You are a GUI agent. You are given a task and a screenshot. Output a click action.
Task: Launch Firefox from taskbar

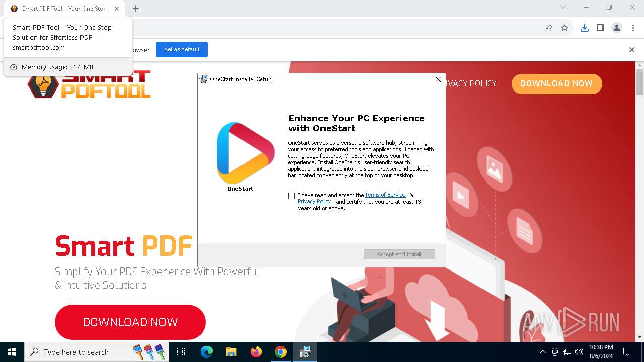pyautogui.click(x=256, y=352)
